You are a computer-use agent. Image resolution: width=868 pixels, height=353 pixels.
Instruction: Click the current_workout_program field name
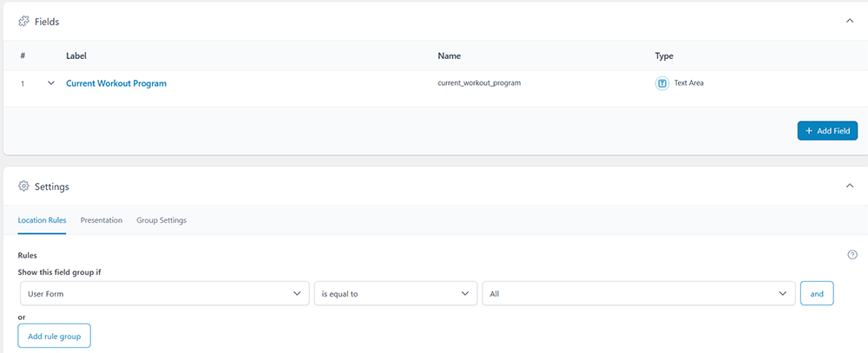pyautogui.click(x=479, y=83)
